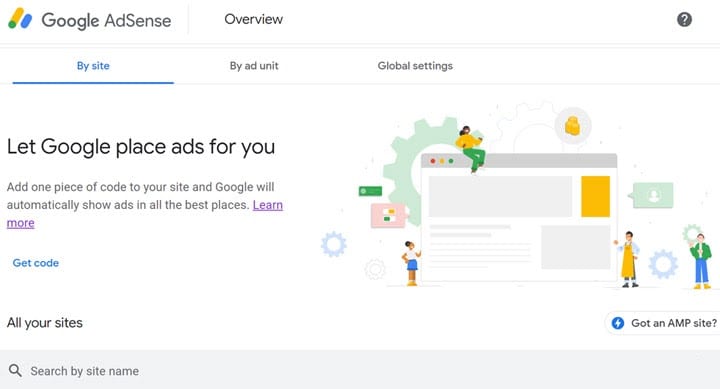
Task: Follow the Learn more link
Action: 268,205
